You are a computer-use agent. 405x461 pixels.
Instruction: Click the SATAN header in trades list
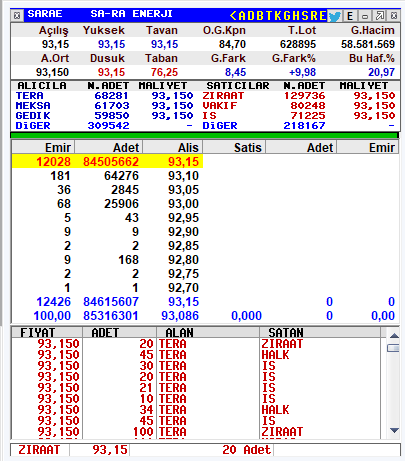pos(320,333)
